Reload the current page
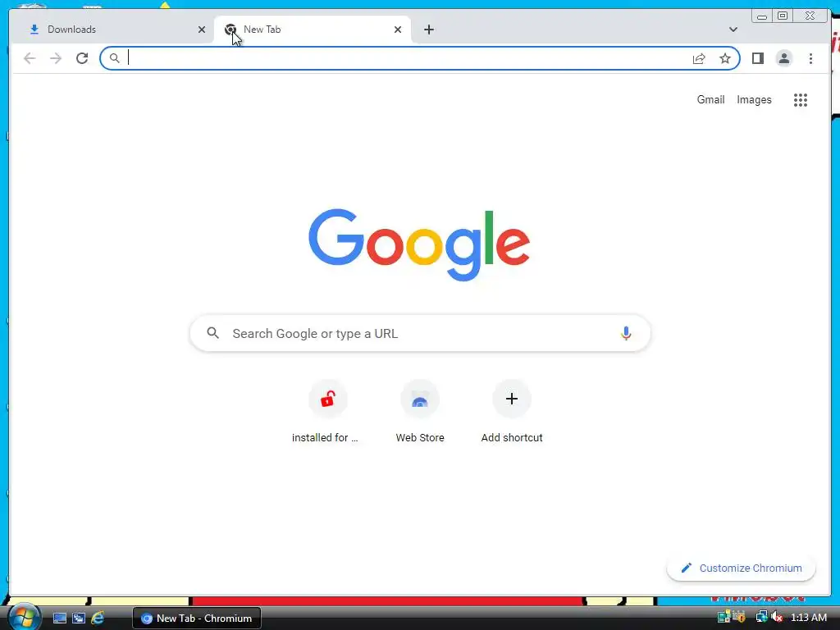Screen dimensions: 840x630 tap(82, 58)
